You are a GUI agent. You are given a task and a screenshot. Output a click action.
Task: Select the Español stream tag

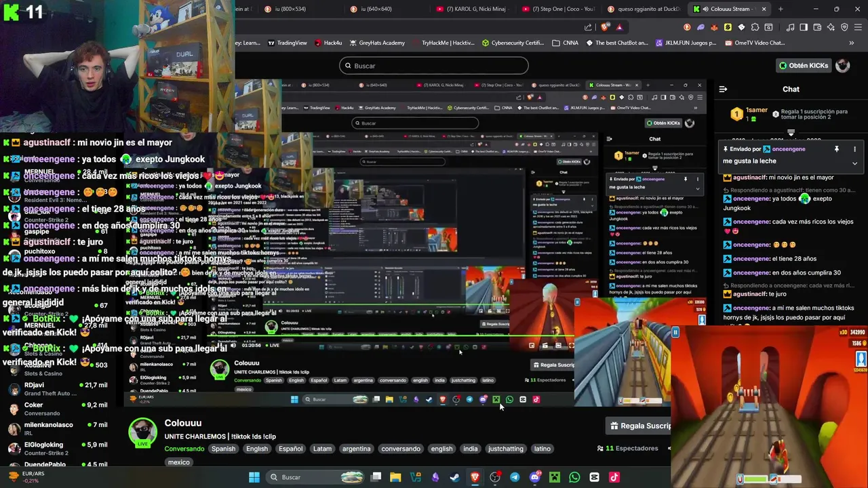(290, 449)
